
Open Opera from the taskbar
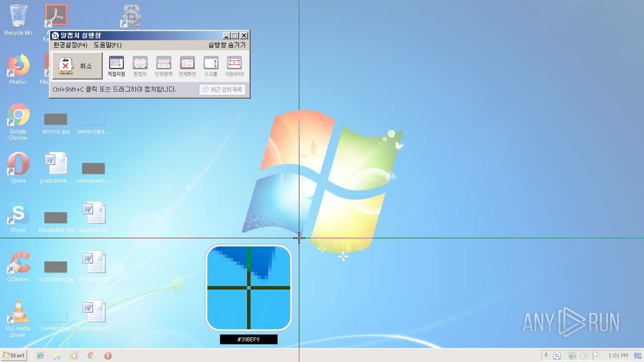(x=108, y=355)
